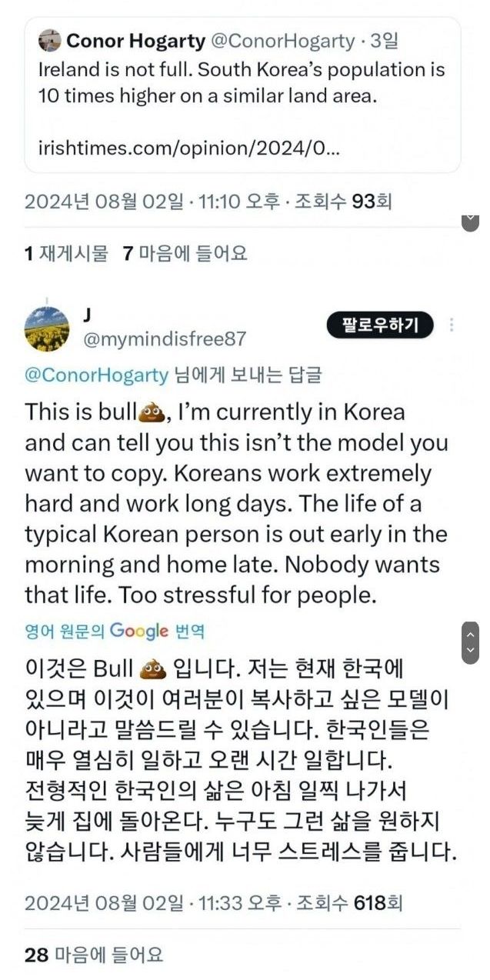Click the display name J
This screenshot has height=980, width=490.
(x=86, y=315)
